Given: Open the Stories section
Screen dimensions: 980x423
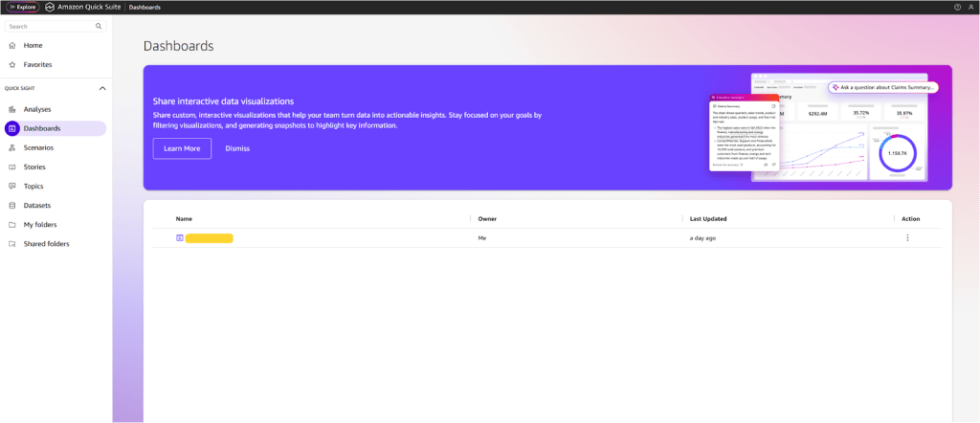Looking at the screenshot, I should 34,167.
